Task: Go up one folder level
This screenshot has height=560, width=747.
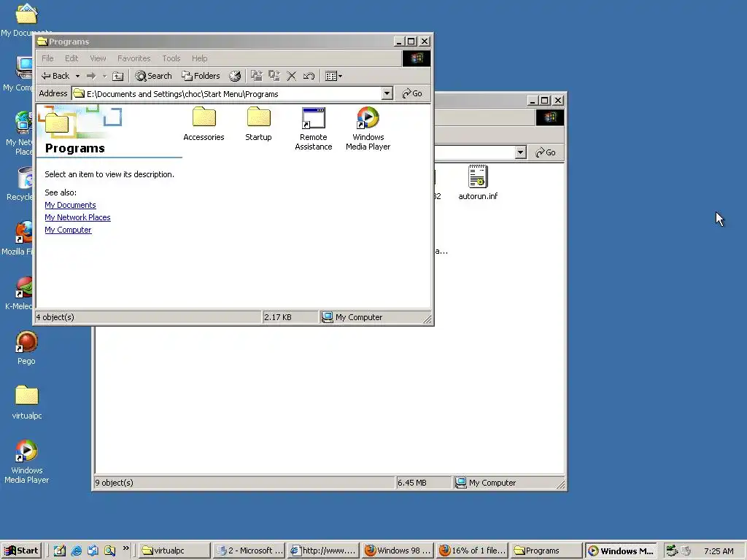Action: click(x=117, y=76)
